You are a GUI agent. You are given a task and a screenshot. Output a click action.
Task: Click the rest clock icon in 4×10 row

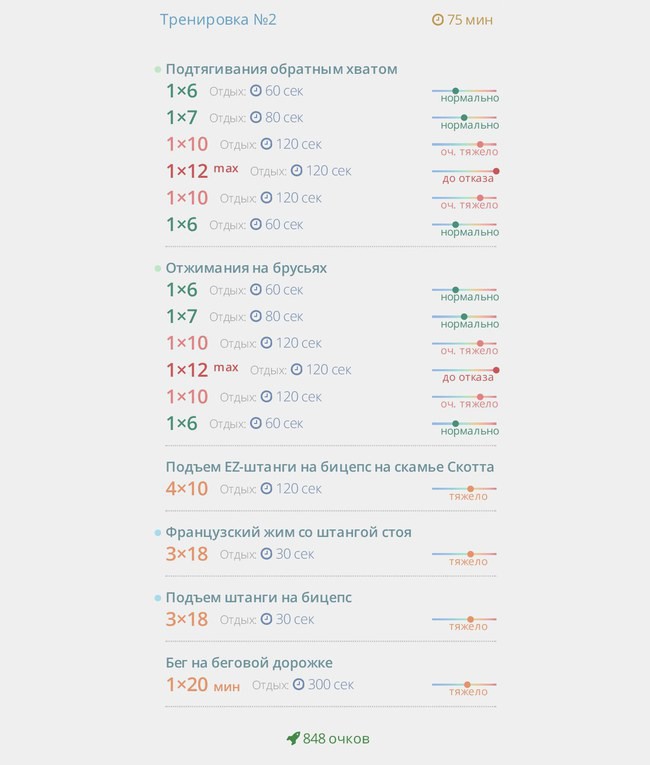[266, 488]
